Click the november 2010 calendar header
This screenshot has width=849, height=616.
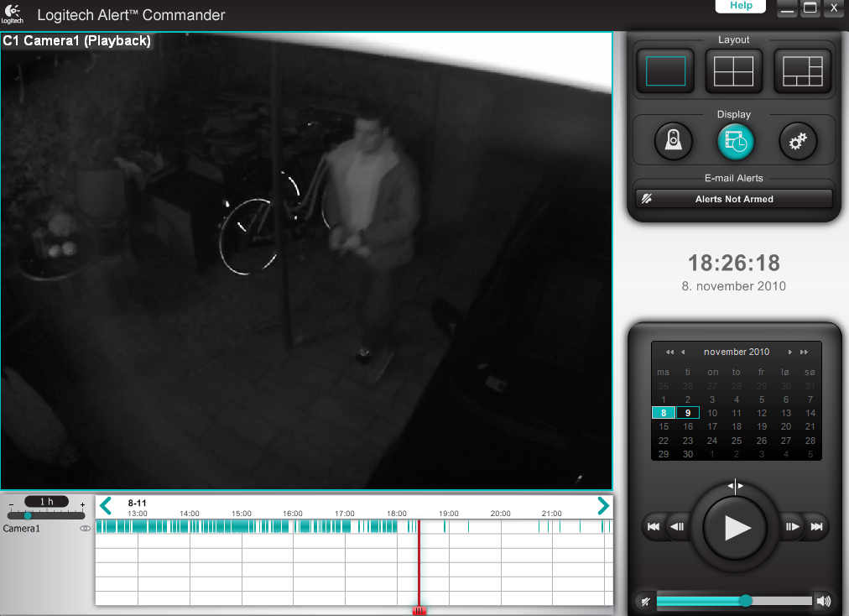point(737,352)
